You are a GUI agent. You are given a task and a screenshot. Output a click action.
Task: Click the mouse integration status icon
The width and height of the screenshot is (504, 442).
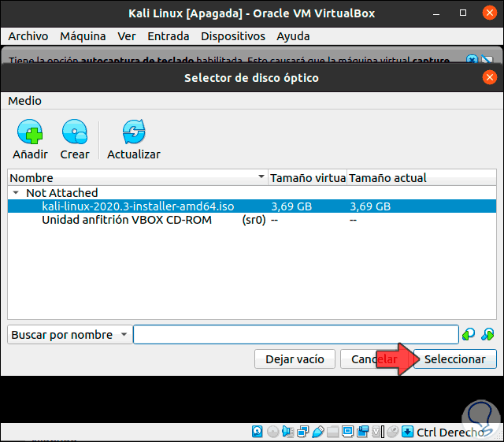pyautogui.click(x=392, y=432)
